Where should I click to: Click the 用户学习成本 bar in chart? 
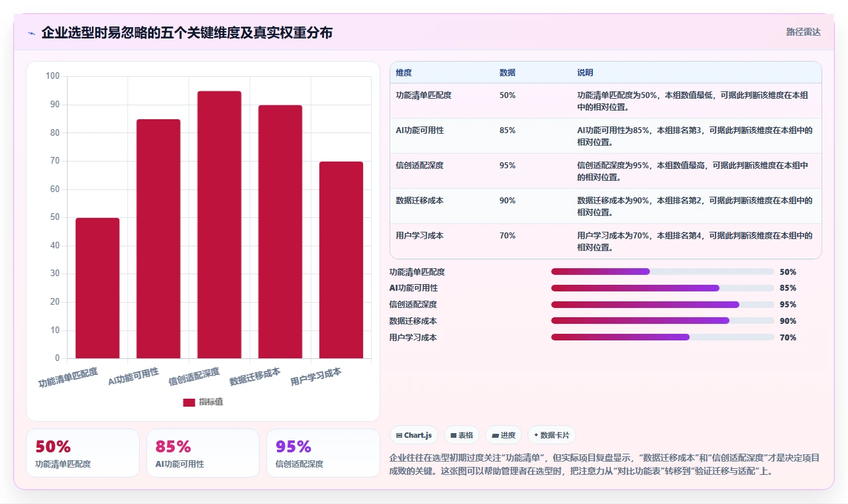pyautogui.click(x=341, y=260)
